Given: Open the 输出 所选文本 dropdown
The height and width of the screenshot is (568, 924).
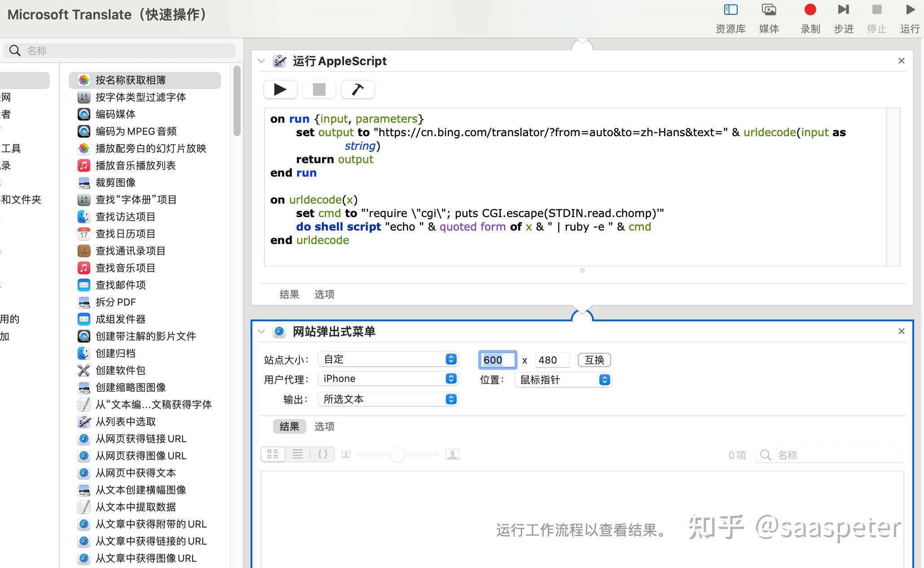Looking at the screenshot, I should pos(388,399).
